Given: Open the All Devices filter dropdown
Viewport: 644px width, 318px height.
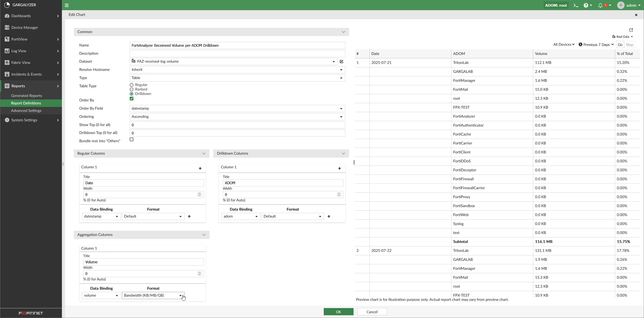Looking at the screenshot, I should coord(563,45).
